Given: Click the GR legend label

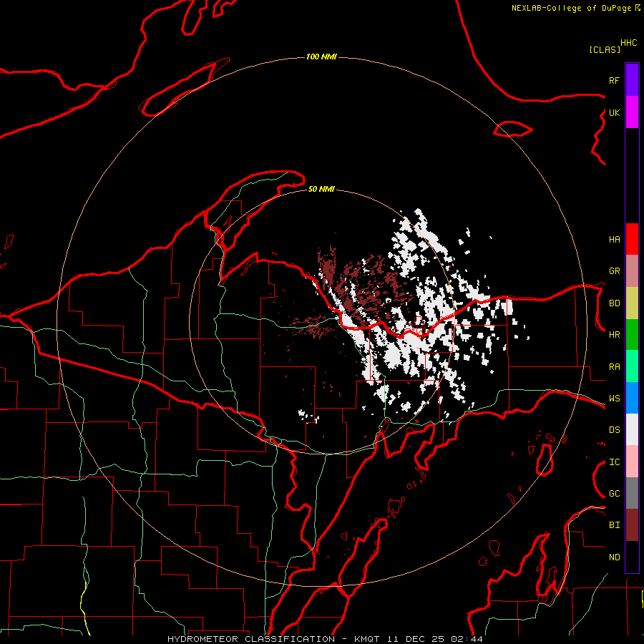Looking at the screenshot, I should 614,271.
